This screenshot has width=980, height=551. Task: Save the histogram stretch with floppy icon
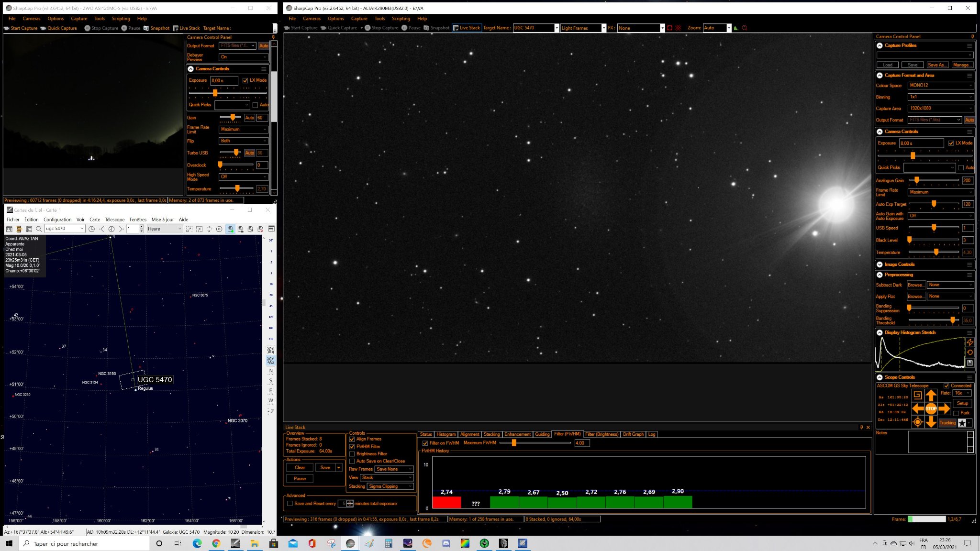coord(970,363)
